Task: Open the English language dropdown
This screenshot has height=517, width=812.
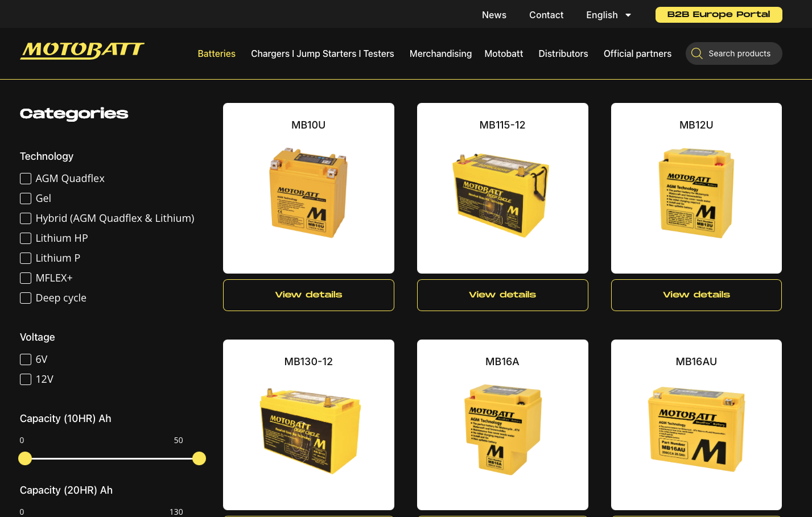Action: [x=608, y=15]
